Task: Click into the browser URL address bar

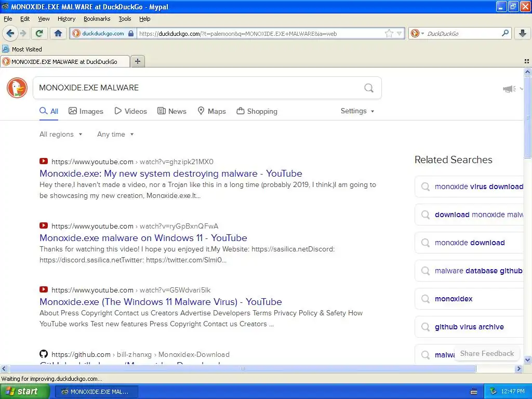Action: 260,33
